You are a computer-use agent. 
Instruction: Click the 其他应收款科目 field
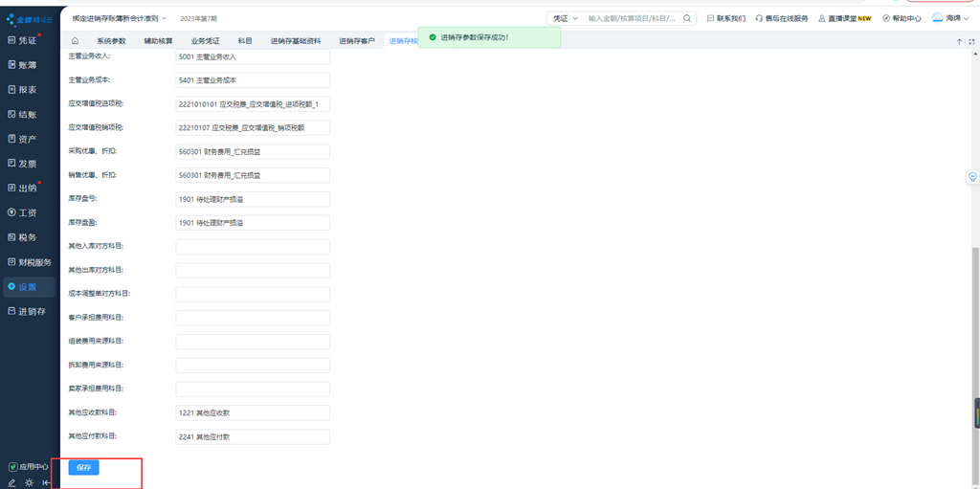tap(253, 413)
